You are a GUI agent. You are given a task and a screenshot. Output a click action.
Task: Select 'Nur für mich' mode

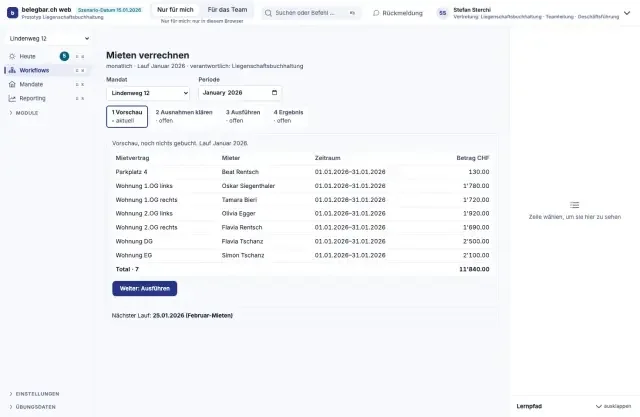(175, 10)
